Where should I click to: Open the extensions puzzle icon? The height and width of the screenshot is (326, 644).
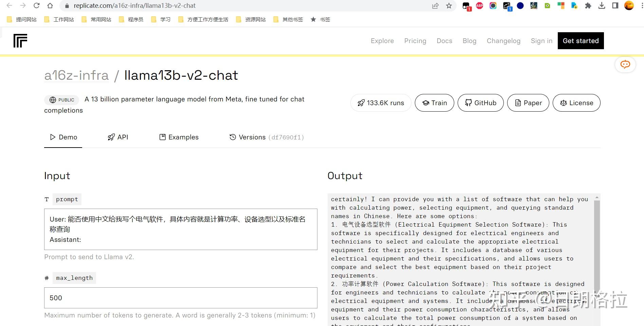tap(588, 5)
